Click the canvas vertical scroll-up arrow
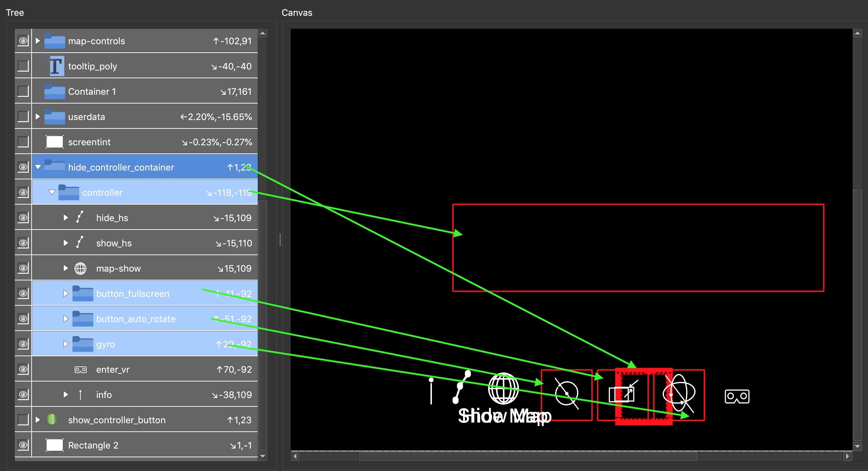 click(x=857, y=33)
